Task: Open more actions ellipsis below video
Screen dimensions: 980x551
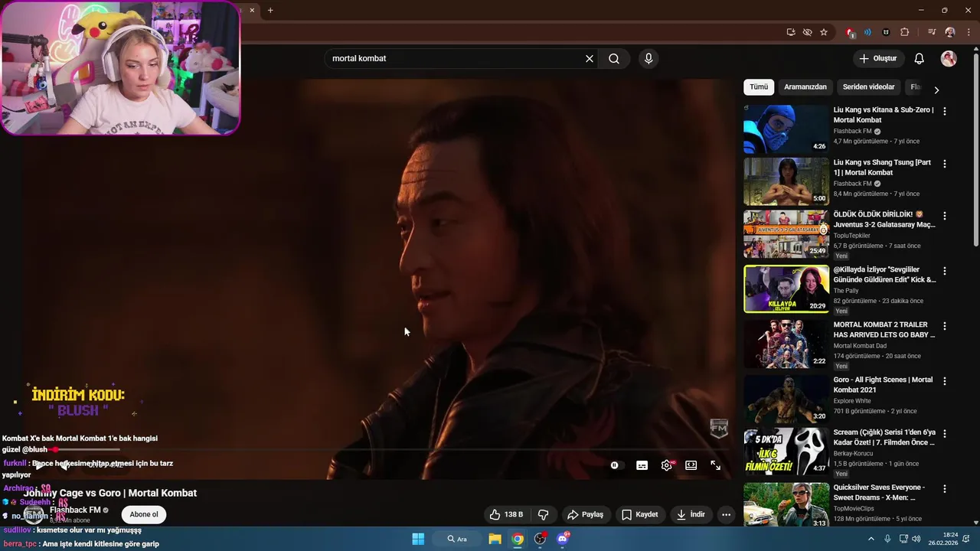Action: [726, 515]
